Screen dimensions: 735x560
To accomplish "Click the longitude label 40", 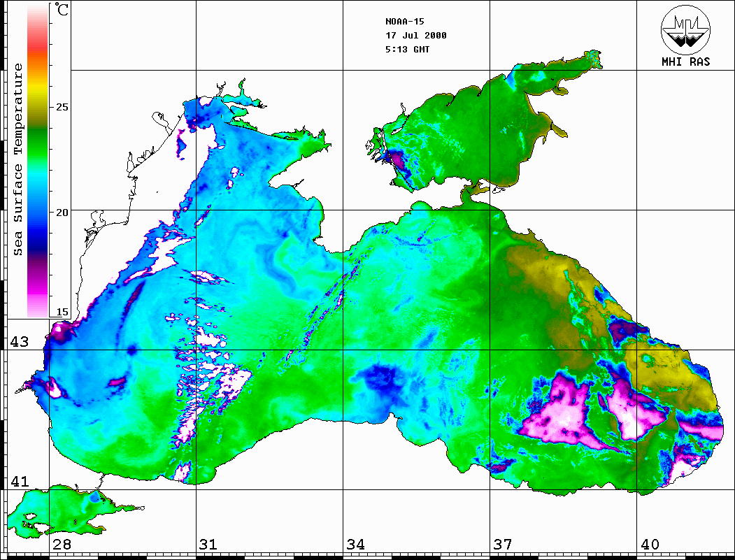I will [650, 545].
